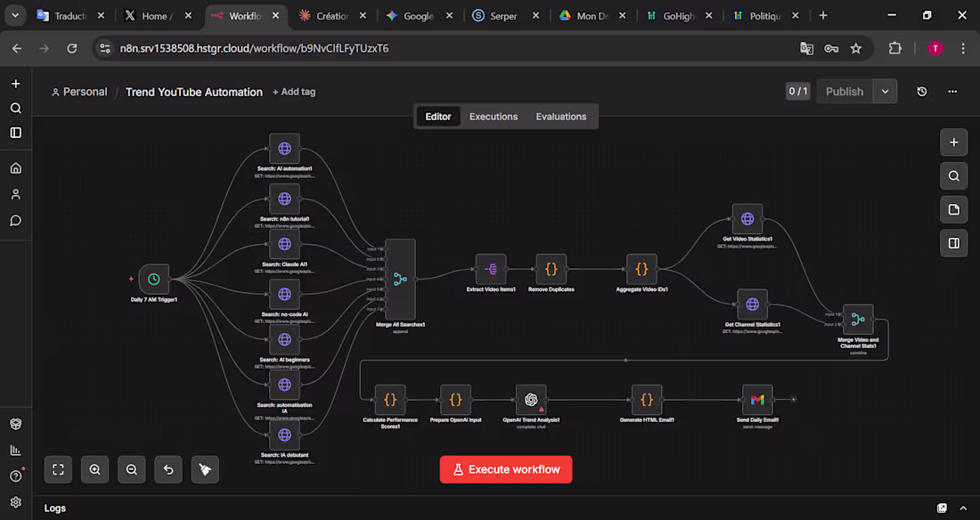
Task: Open the Personal projects sidebar icon
Action: tap(16, 194)
